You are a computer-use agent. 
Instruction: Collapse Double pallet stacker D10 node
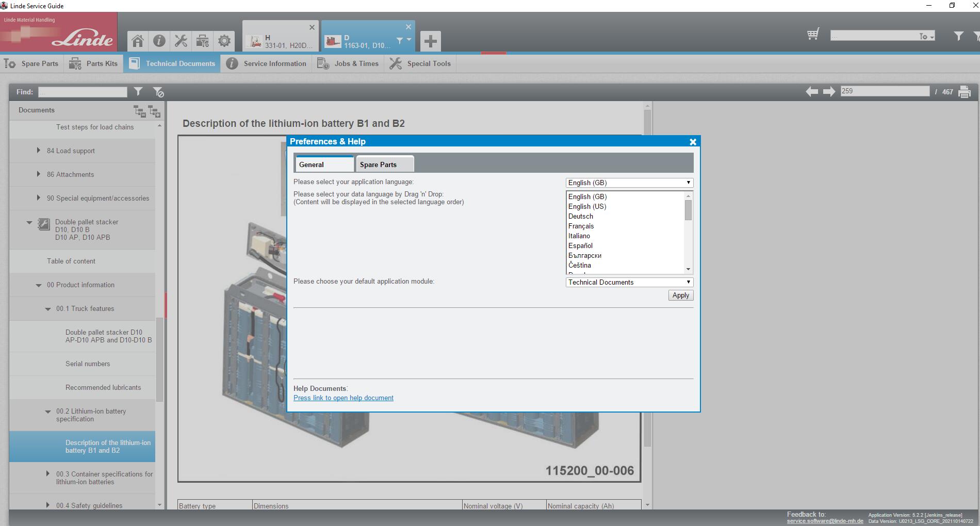[x=29, y=223]
